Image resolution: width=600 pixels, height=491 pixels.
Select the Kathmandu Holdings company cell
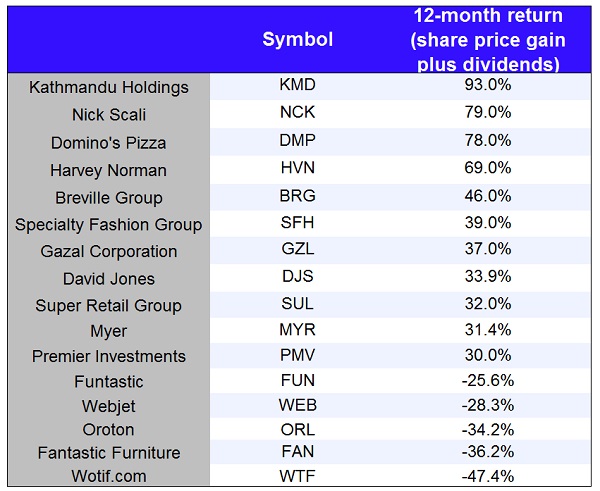click(109, 87)
